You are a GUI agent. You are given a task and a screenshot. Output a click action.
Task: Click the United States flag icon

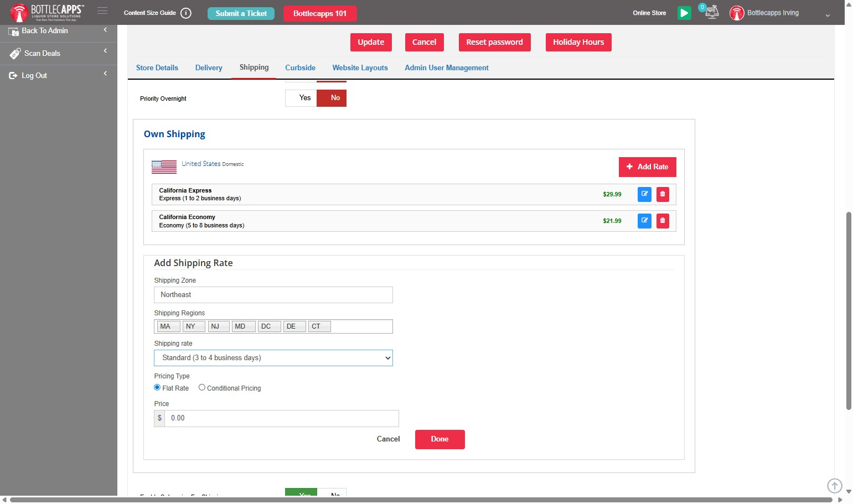coord(164,167)
